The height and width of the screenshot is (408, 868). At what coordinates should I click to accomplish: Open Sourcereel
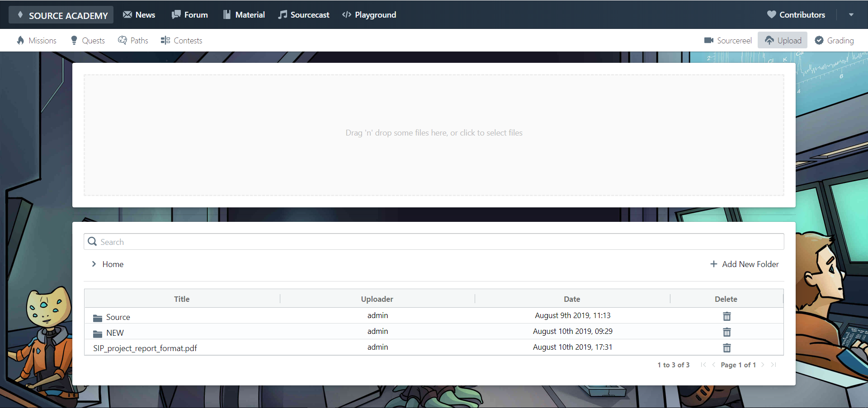[728, 41]
